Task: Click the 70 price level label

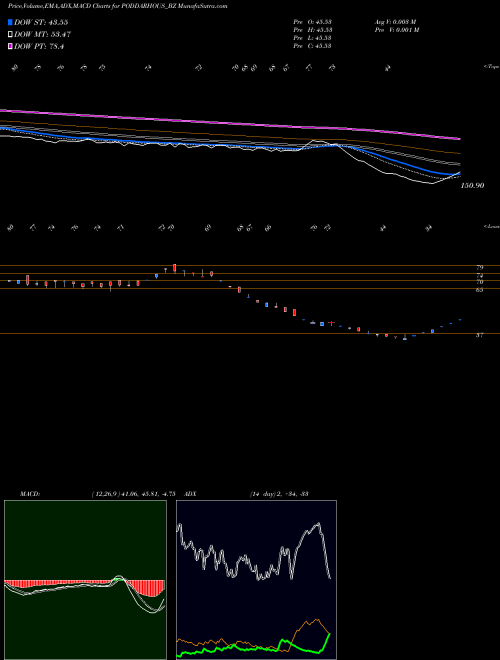Action: click(480, 282)
